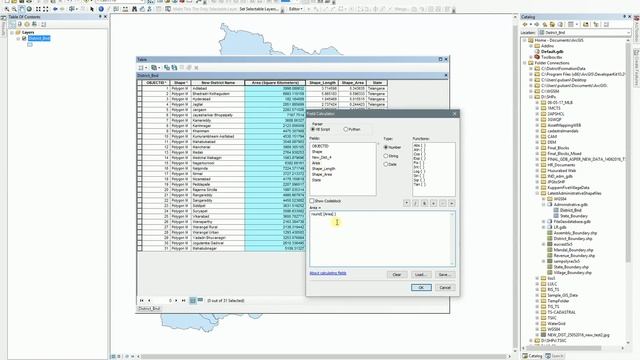
Task: Click Select By Attributes icon in Table toolbar
Action: click(167, 68)
